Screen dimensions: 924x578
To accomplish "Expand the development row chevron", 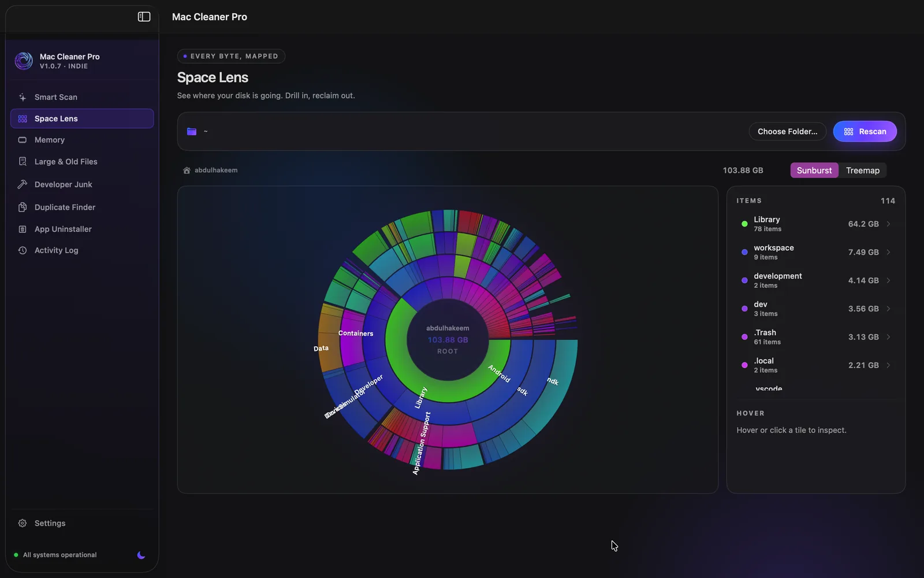I will click(888, 280).
